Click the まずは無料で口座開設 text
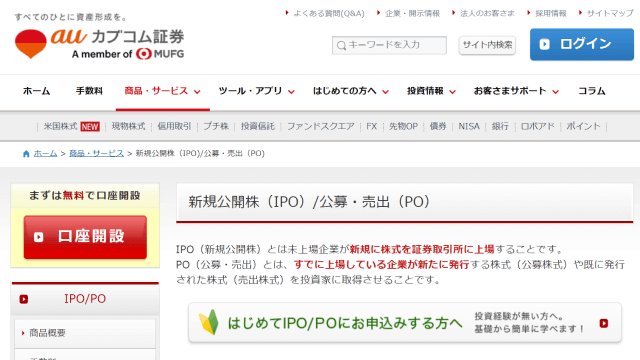Viewport: 640px width, 360px height. click(85, 196)
